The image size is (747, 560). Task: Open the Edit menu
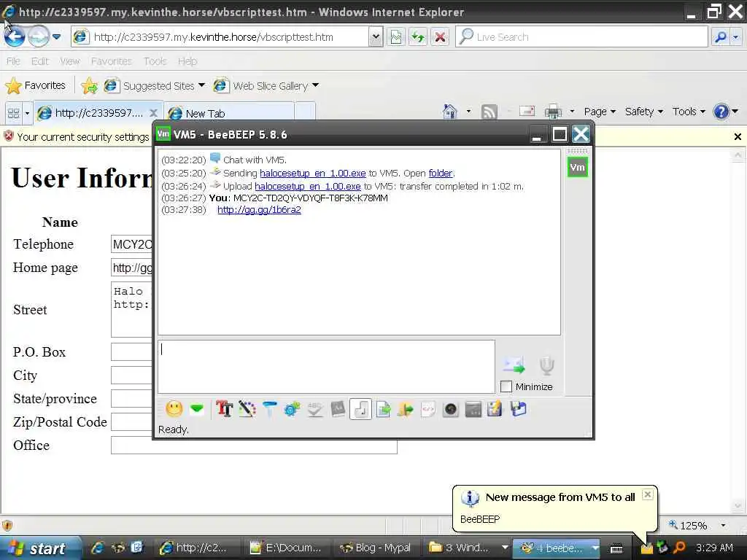tap(39, 61)
